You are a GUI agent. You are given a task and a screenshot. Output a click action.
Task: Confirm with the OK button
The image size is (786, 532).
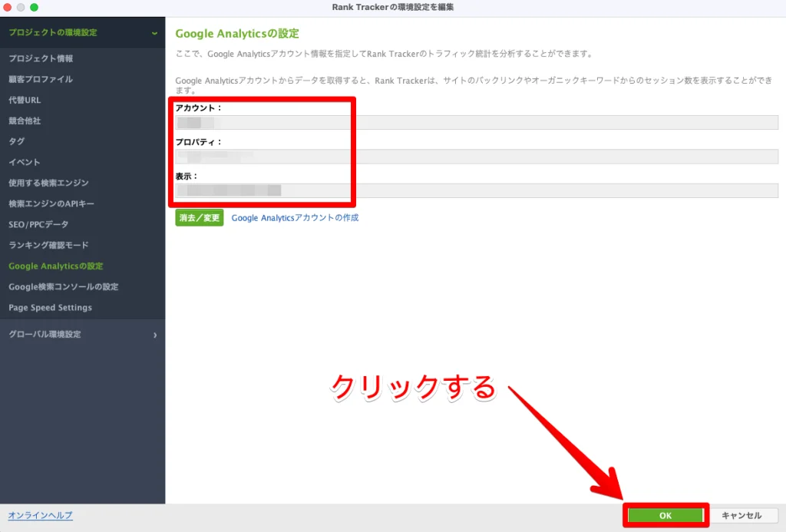pyautogui.click(x=665, y=515)
